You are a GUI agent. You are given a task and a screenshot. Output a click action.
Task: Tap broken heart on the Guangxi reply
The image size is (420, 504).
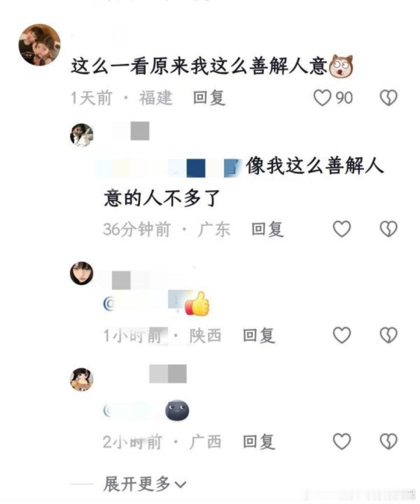(x=388, y=441)
